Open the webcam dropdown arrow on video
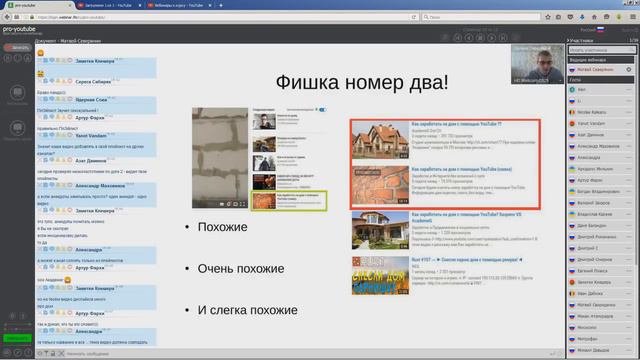The image size is (640, 360). tap(559, 80)
